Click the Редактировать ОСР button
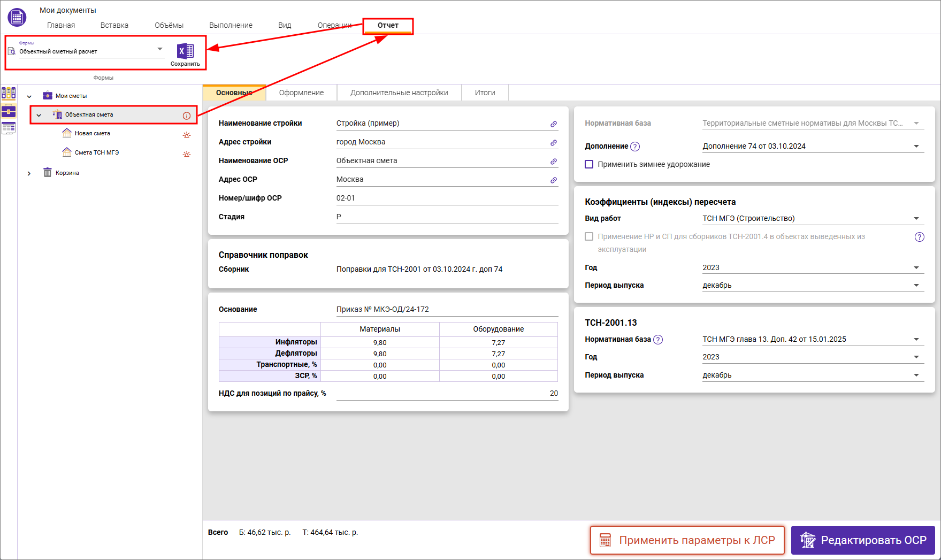 [x=863, y=540]
